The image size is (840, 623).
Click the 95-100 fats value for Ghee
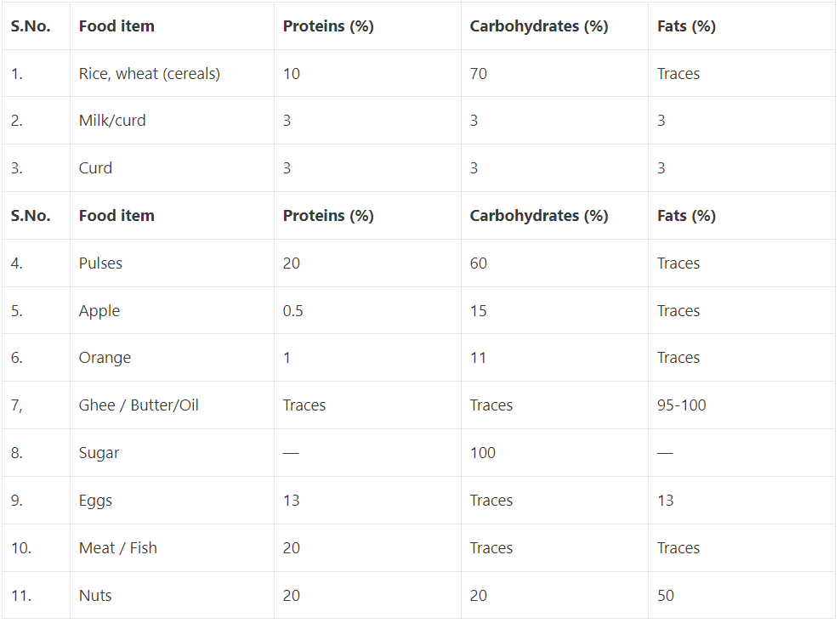pyautogui.click(x=682, y=405)
